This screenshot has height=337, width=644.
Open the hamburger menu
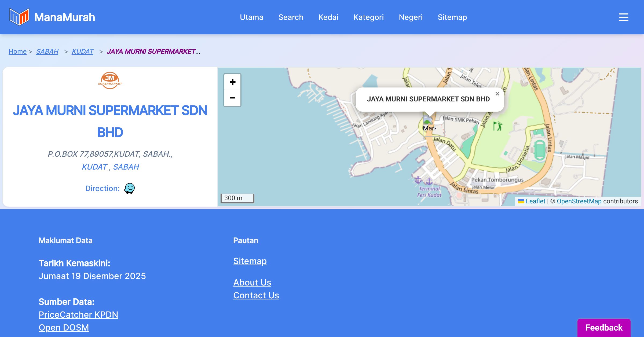[623, 17]
